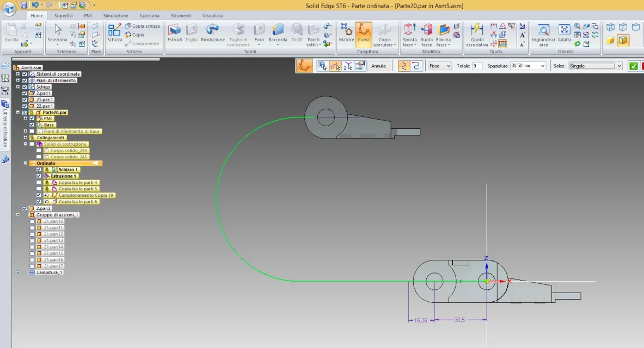This screenshot has height=348, width=644.
Task: Activate the Seleziona arrow tool
Action: tap(58, 33)
